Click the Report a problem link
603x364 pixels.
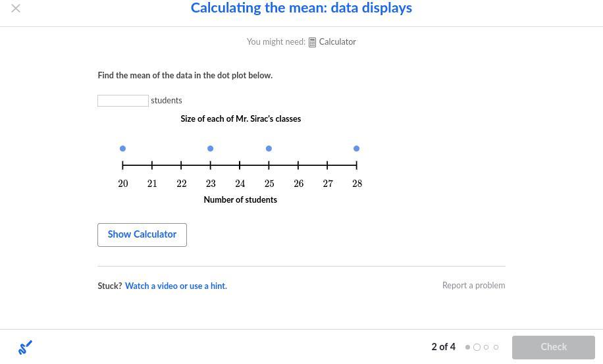coord(473,286)
